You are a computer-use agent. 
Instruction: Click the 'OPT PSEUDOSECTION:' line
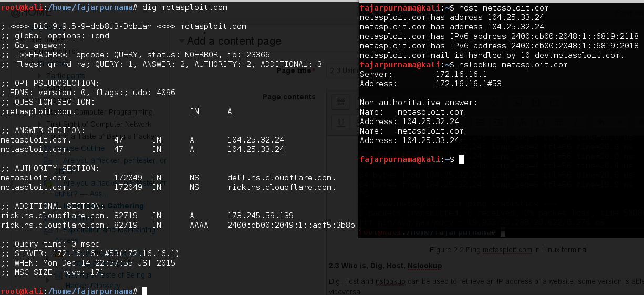(50, 83)
